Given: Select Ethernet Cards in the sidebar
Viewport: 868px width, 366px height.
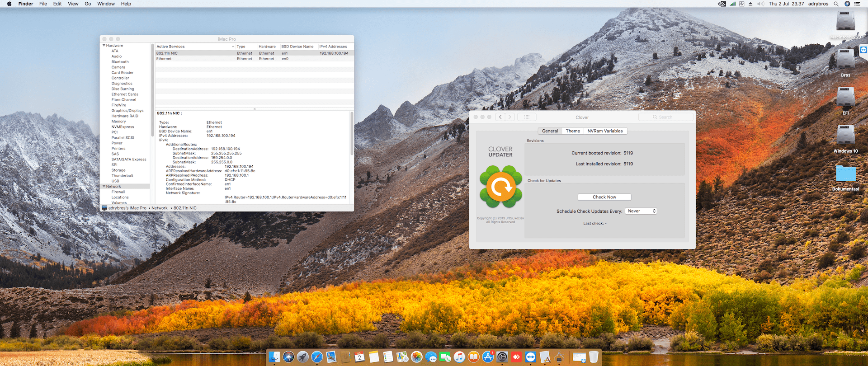Looking at the screenshot, I should 125,94.
